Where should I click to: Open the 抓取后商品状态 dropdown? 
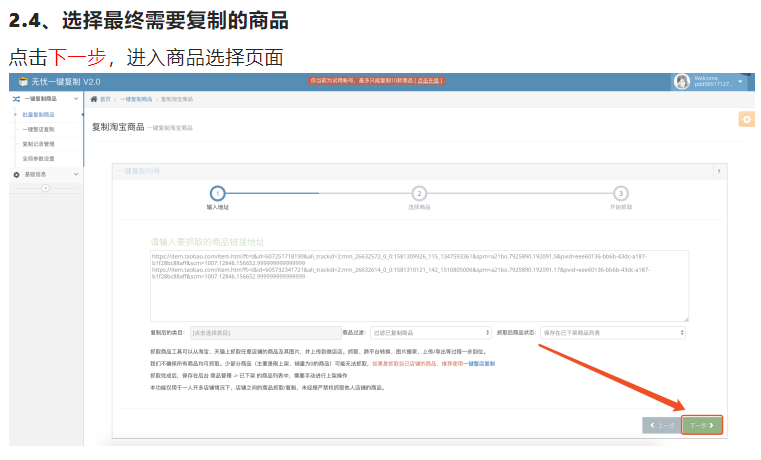(613, 333)
